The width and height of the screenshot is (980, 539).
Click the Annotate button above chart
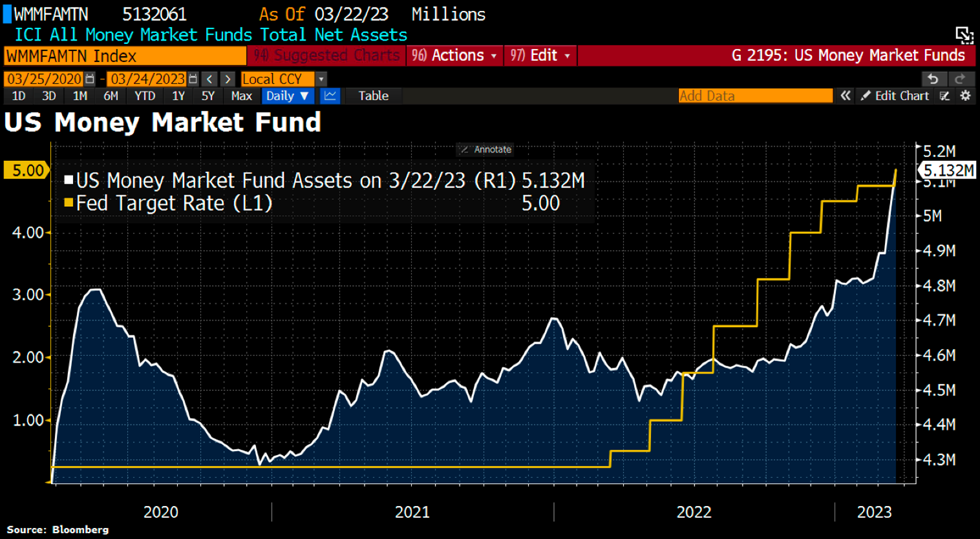[x=485, y=149]
